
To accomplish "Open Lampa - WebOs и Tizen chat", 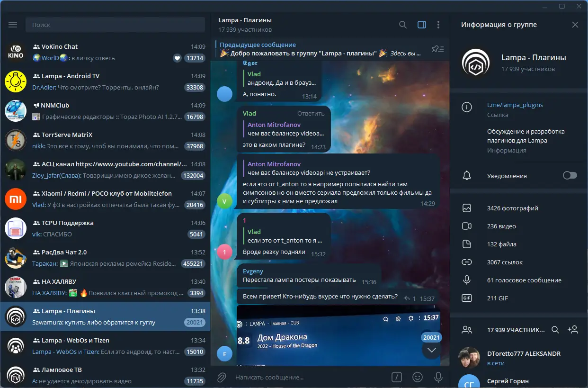I will (105, 346).
